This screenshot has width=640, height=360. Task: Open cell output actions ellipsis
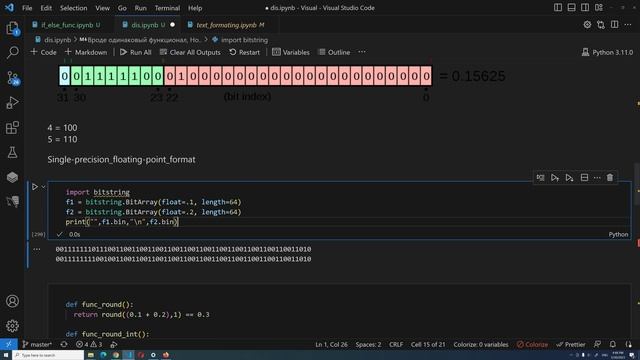pyautogui.click(x=37, y=249)
